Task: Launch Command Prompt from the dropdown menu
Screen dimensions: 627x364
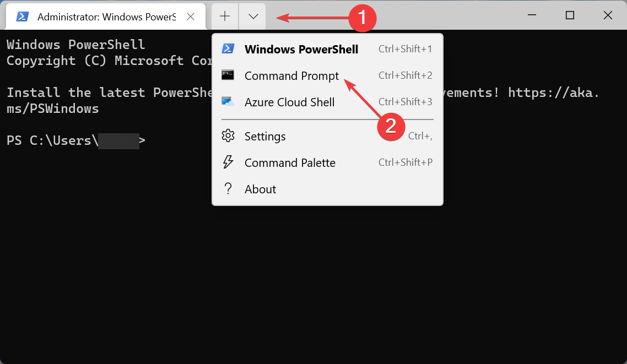Action: click(291, 75)
